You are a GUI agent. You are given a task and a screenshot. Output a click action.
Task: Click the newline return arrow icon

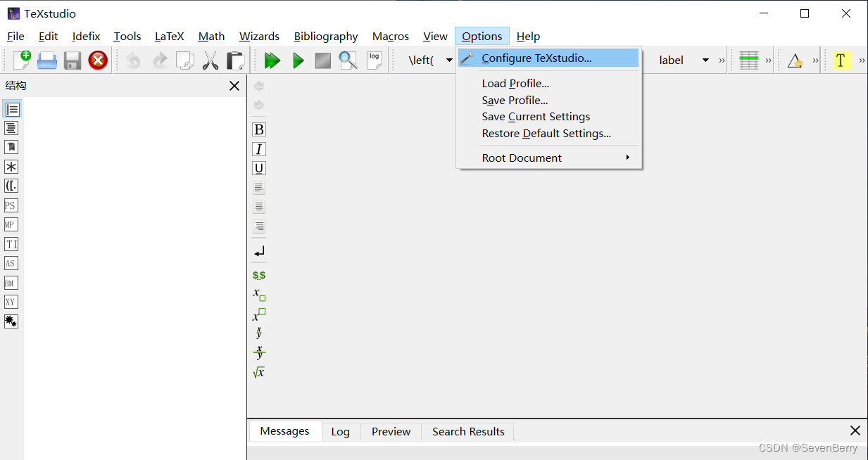point(259,251)
